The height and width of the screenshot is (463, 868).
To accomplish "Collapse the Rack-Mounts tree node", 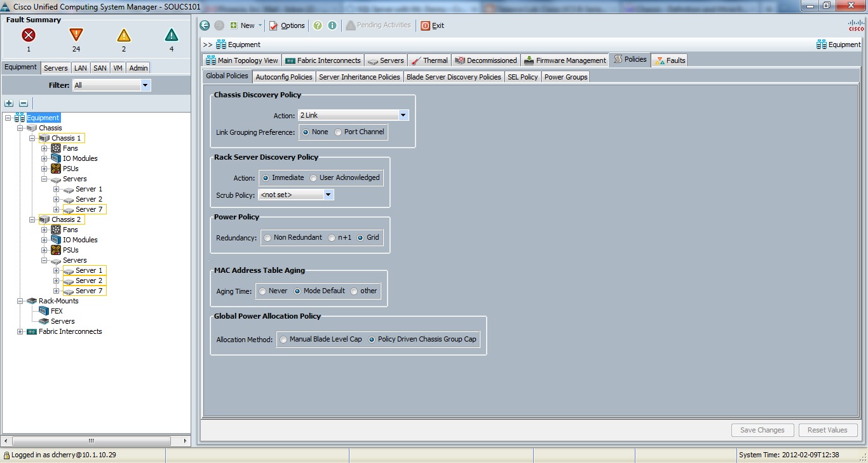I will click(x=20, y=301).
